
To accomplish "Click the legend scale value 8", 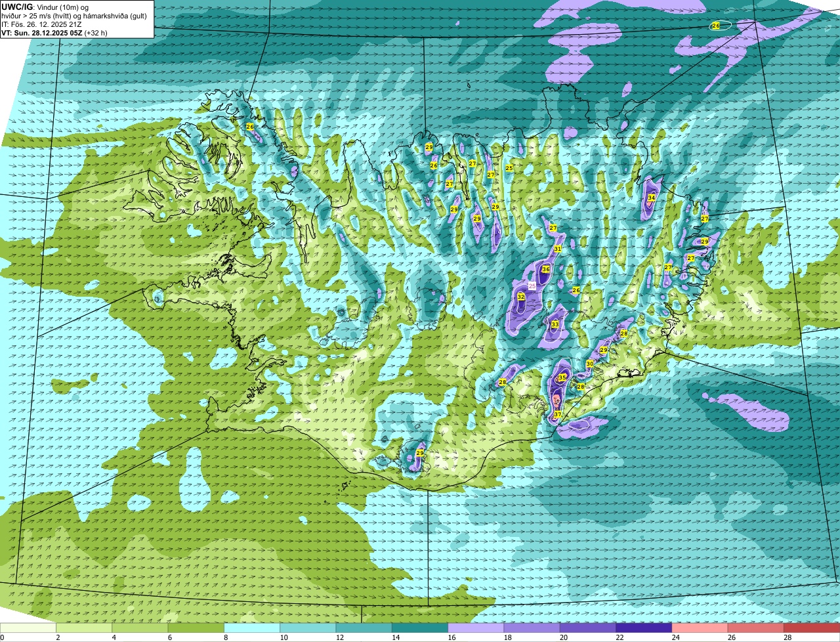I will (226, 637).
